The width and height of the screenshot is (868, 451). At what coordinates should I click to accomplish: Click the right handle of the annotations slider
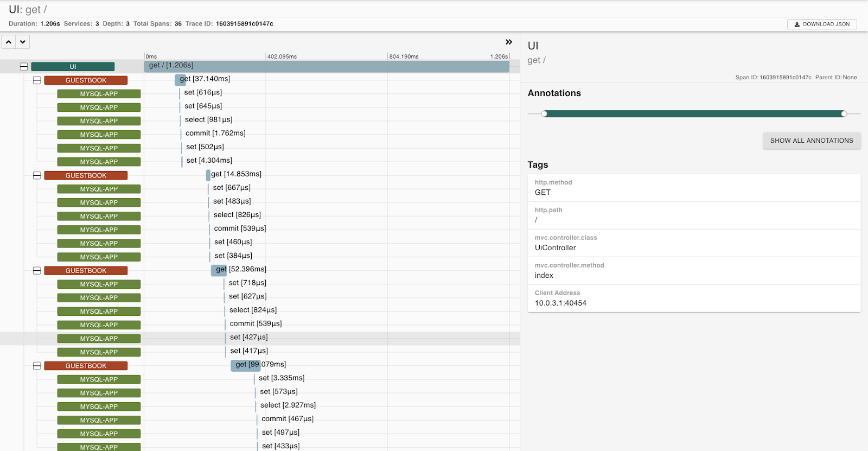click(x=844, y=114)
